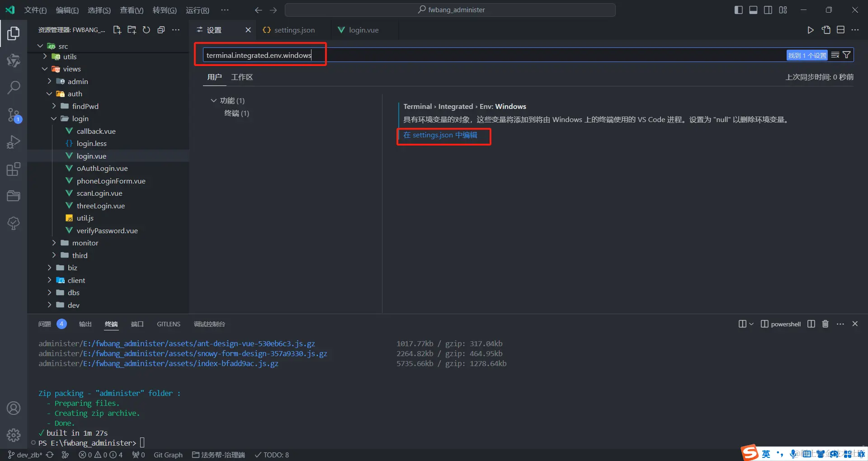This screenshot has width=868, height=461.
Task: Close the 设置 editor tab
Action: 248,30
